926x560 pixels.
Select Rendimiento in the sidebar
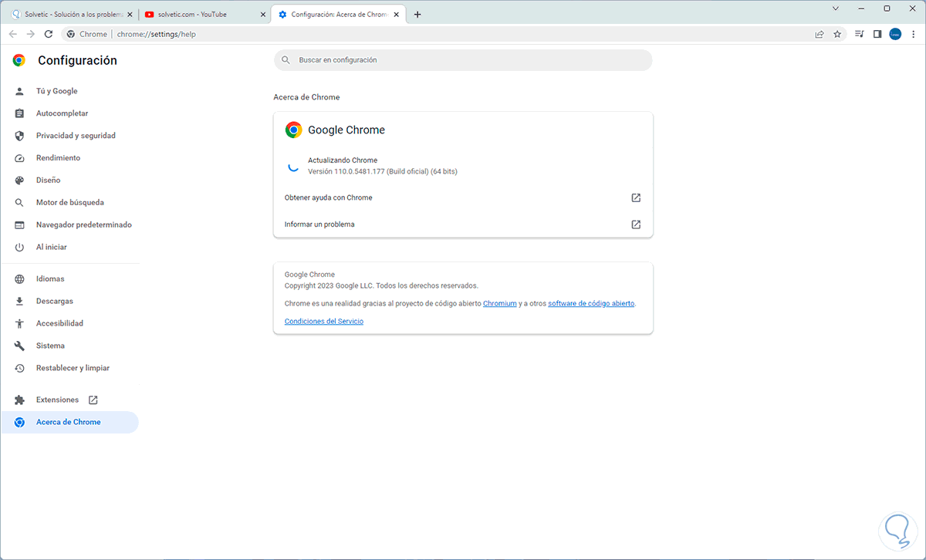click(58, 158)
